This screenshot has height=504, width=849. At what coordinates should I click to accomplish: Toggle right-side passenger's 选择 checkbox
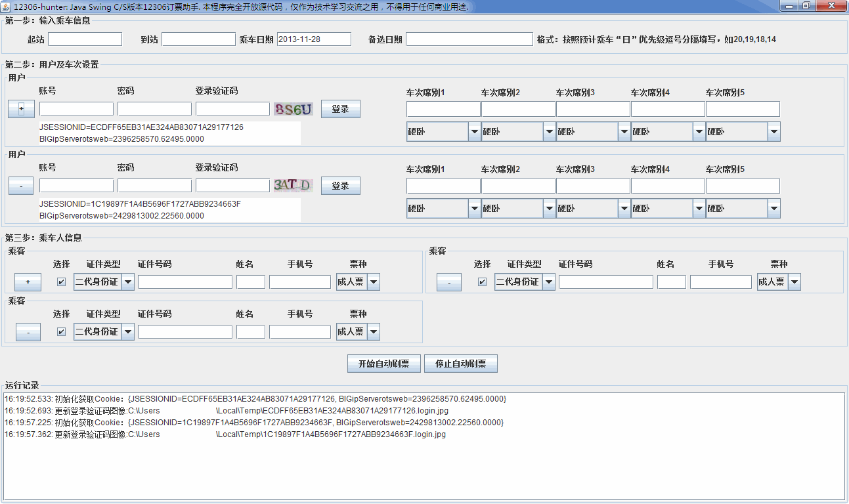pos(483,282)
